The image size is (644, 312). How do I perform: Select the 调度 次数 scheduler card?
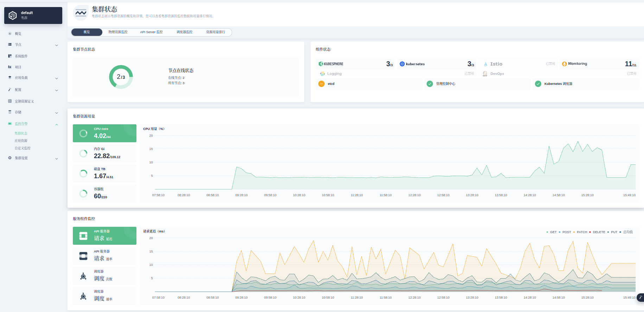[x=104, y=276]
